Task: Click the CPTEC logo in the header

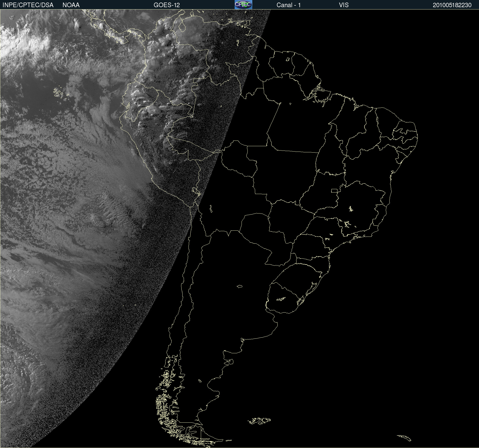Action: pyautogui.click(x=243, y=5)
